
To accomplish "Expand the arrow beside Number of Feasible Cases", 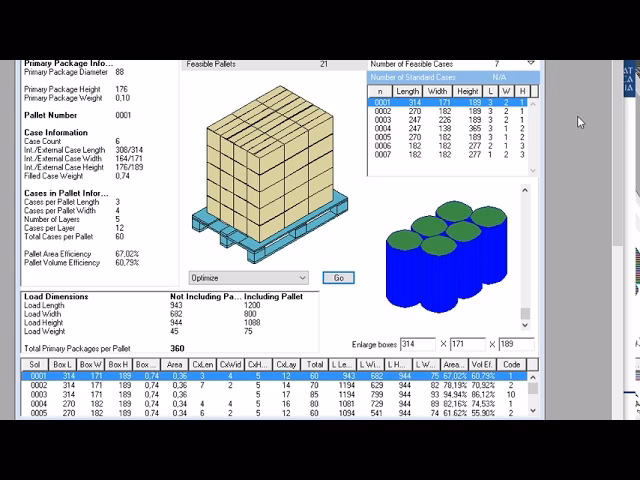I will [x=531, y=63].
